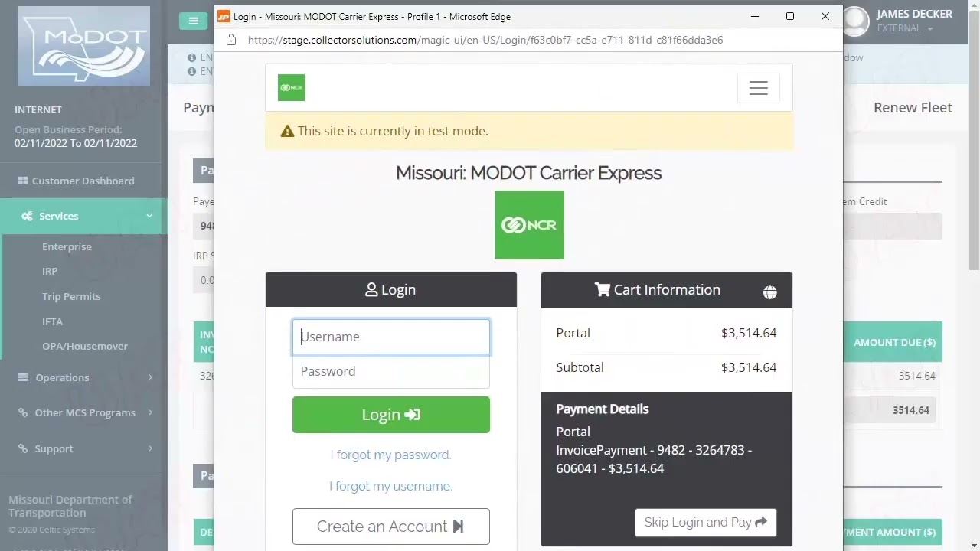The width and height of the screenshot is (980, 551).
Task: Select IRP under Services
Action: click(x=50, y=271)
